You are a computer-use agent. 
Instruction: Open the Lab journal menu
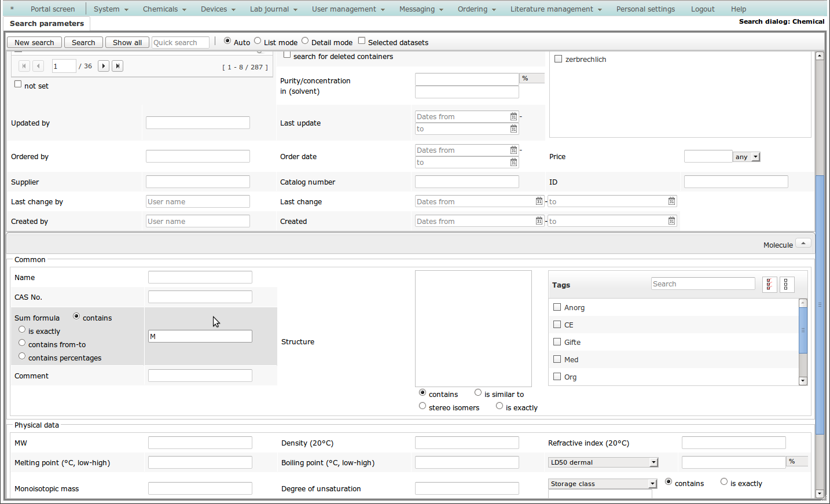(x=273, y=9)
